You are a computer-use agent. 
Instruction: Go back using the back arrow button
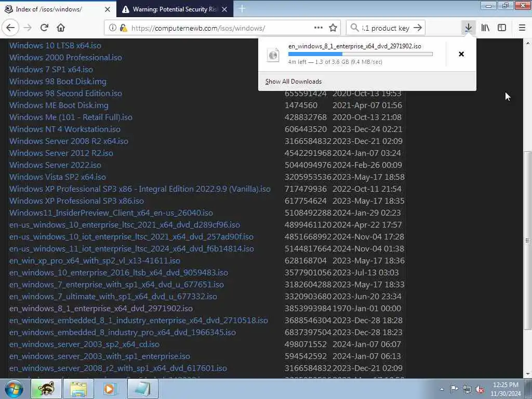(x=10, y=28)
